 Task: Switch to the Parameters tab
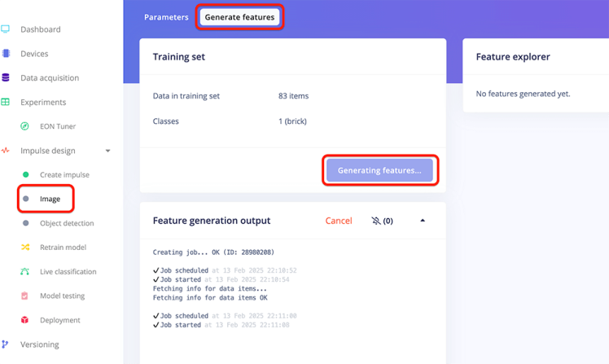click(166, 17)
